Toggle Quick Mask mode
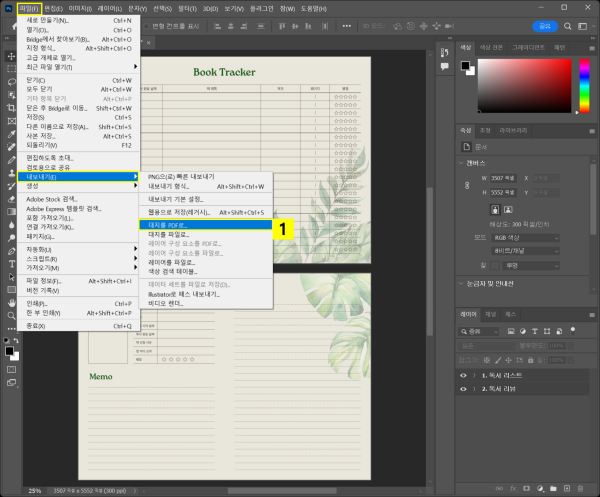600x497 pixels. pyautogui.click(x=11, y=370)
